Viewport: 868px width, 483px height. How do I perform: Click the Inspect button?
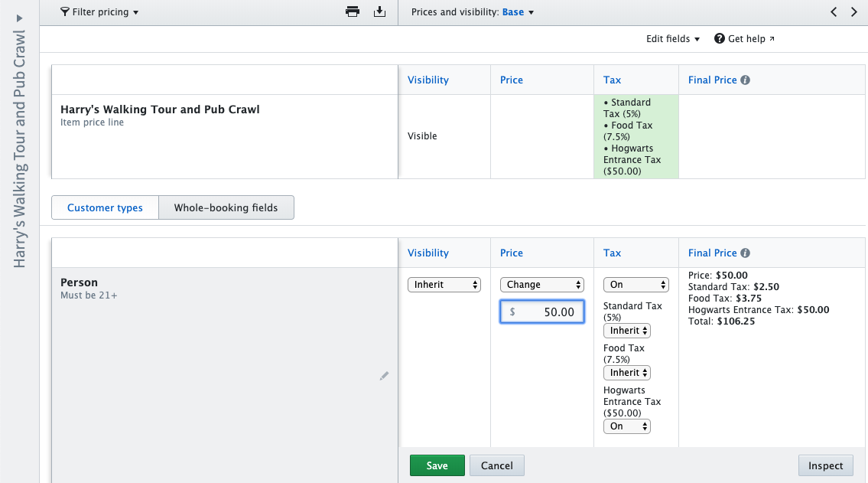pos(825,466)
